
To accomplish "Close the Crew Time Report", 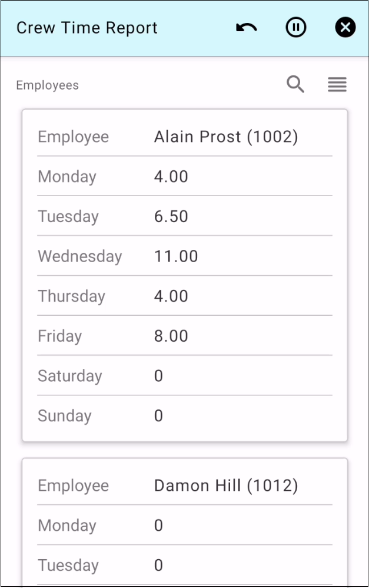I will click(x=345, y=28).
